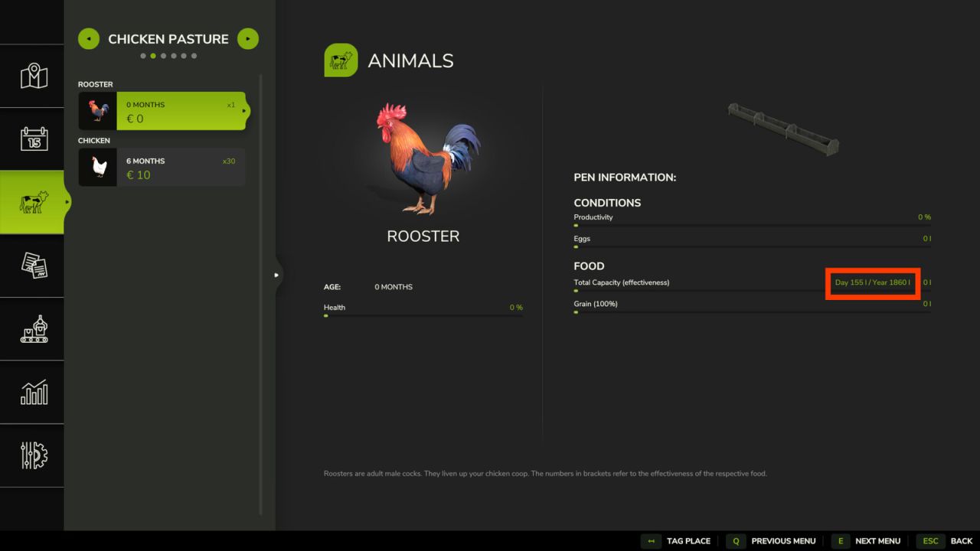
Task: Click TAG PLACE in the bottom bar
Action: tap(688, 541)
